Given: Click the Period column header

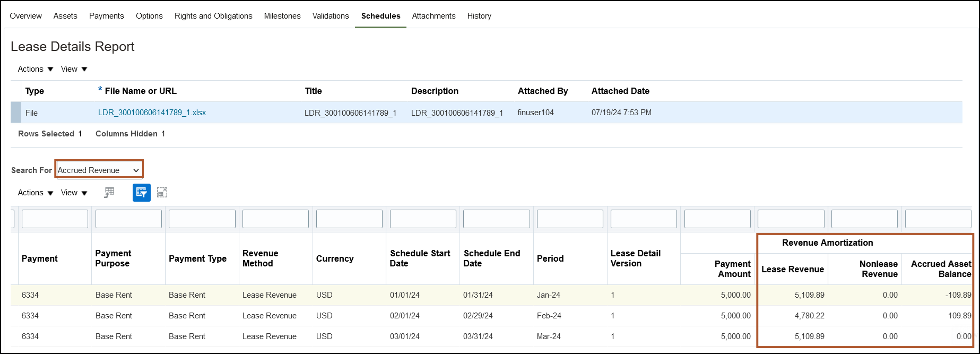Looking at the screenshot, I should [550, 259].
